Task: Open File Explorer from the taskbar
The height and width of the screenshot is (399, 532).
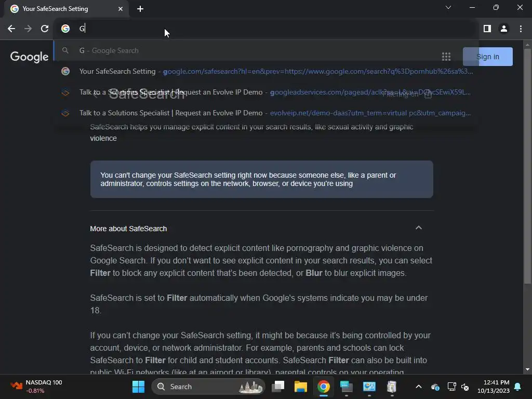Action: coord(301,387)
